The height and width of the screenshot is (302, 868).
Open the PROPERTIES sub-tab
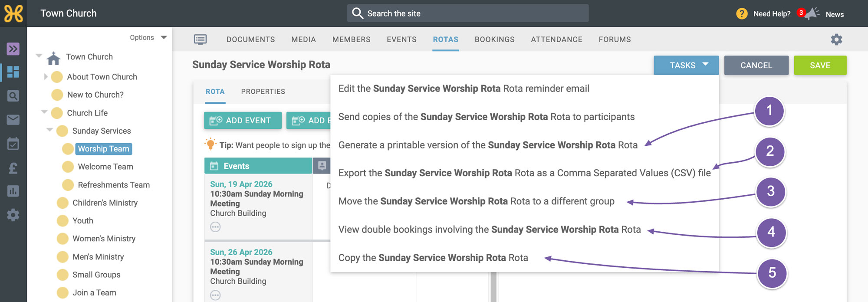pos(263,92)
